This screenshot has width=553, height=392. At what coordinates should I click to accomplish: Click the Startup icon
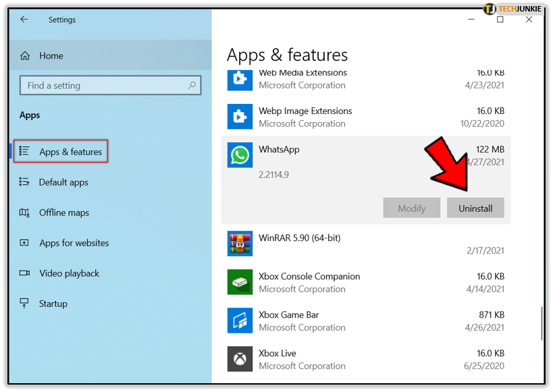(x=24, y=303)
